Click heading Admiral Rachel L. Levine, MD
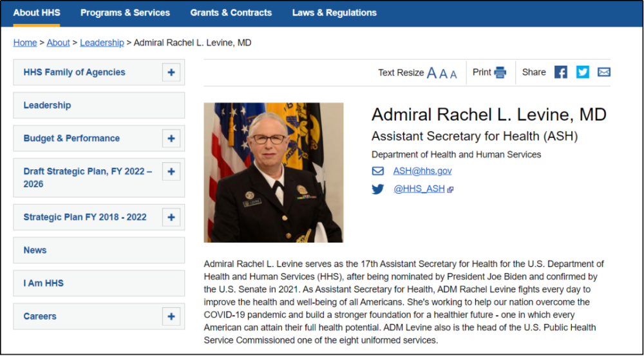Screen dimensions: 644x356 coord(489,115)
